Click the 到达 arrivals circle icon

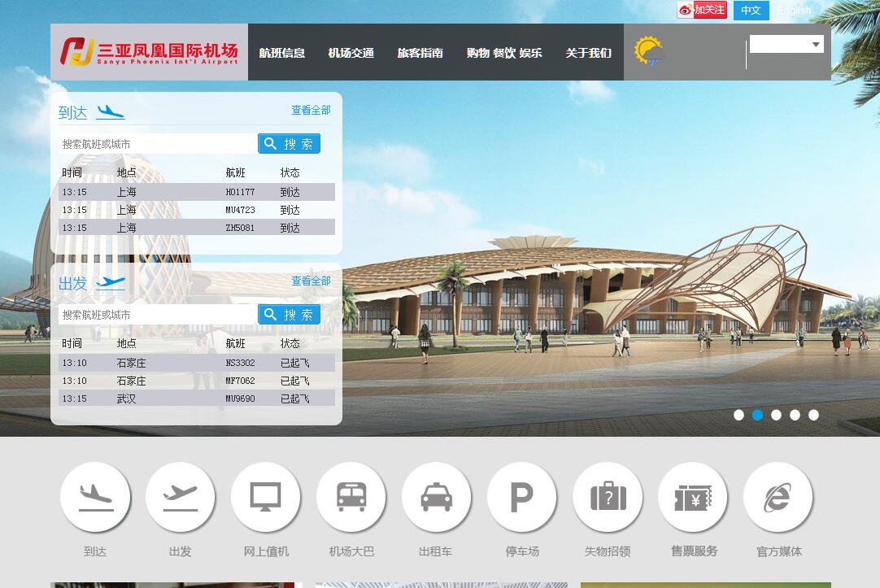click(x=95, y=497)
